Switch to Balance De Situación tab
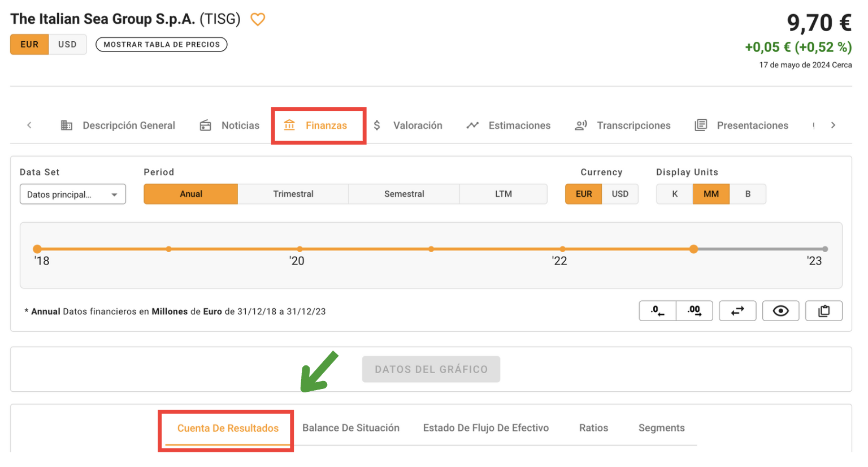 pos(351,428)
